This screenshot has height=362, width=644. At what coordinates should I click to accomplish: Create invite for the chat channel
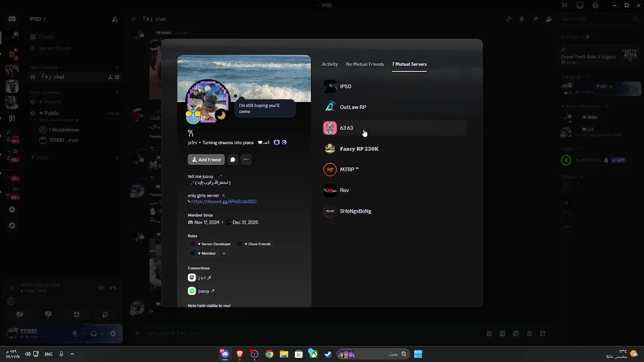tap(110, 77)
